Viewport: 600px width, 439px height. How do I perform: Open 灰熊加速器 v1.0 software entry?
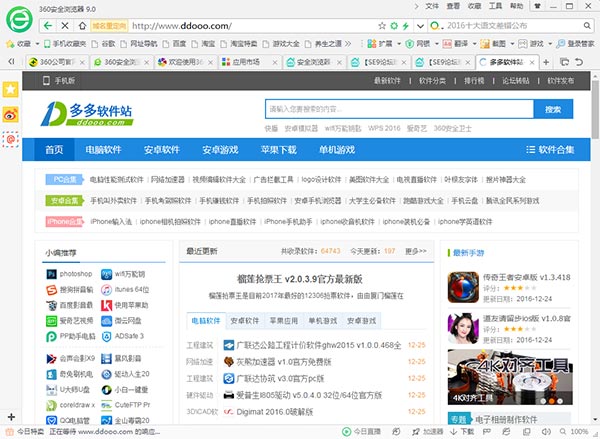point(284,362)
